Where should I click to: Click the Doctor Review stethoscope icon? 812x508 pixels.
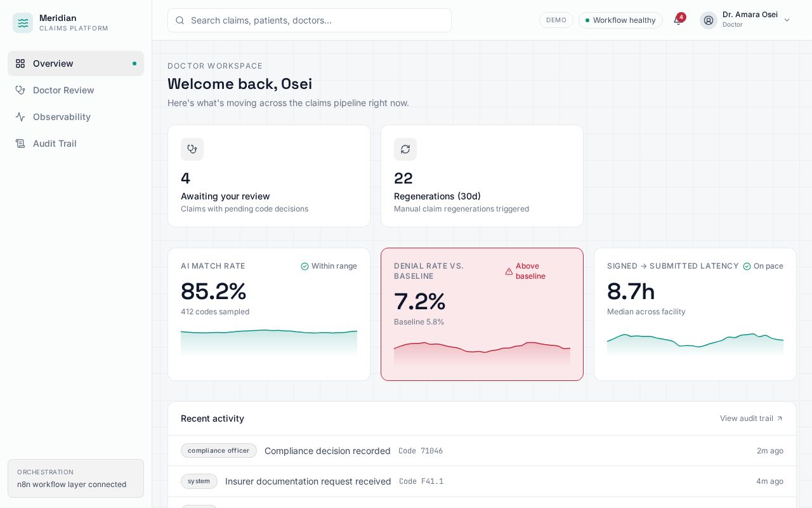[20, 90]
